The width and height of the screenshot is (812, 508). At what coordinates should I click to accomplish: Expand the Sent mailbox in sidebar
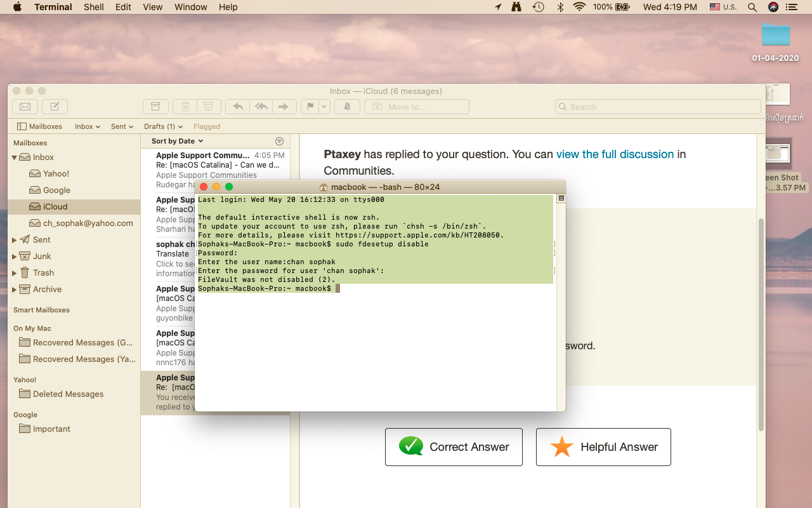point(15,240)
